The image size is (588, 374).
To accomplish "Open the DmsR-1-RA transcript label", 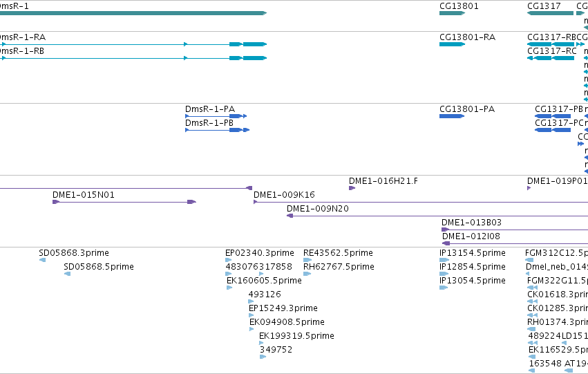I will coord(23,37).
